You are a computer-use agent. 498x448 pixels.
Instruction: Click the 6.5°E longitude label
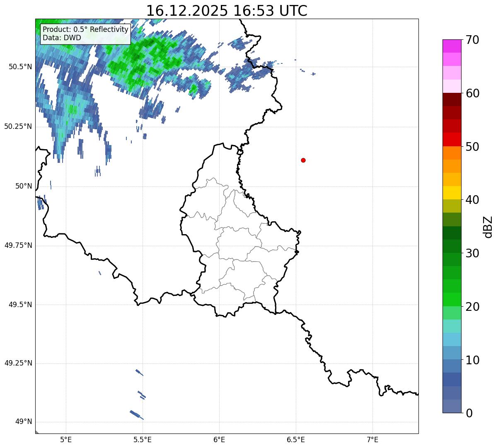[296, 440]
